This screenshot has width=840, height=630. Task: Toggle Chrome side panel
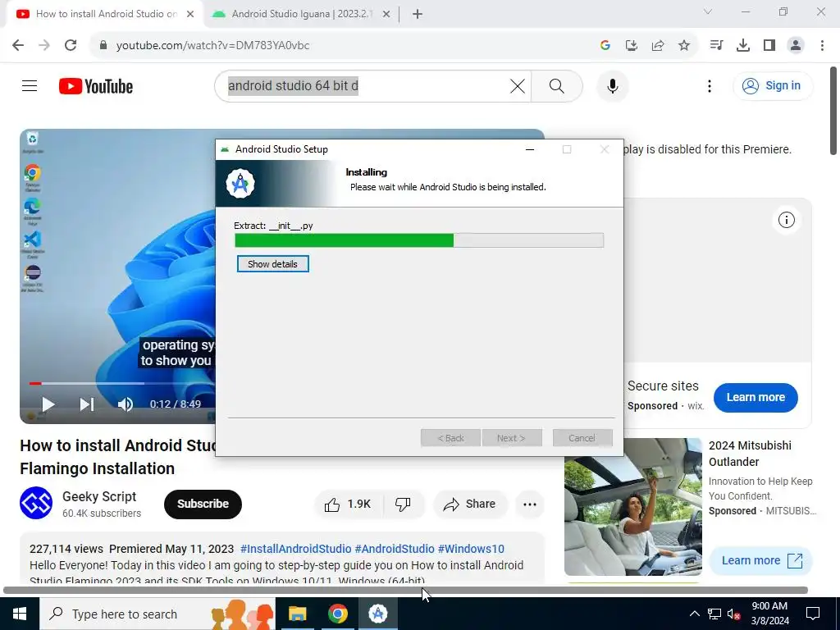pos(769,45)
